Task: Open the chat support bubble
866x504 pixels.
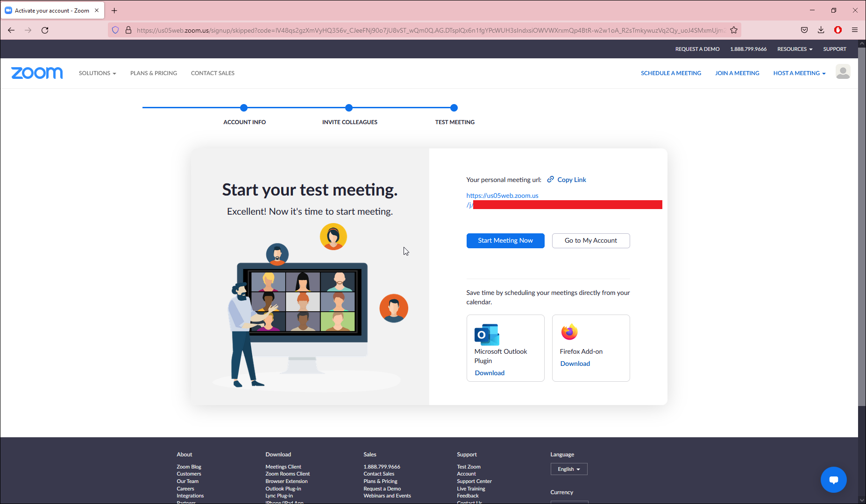Action: (x=833, y=480)
